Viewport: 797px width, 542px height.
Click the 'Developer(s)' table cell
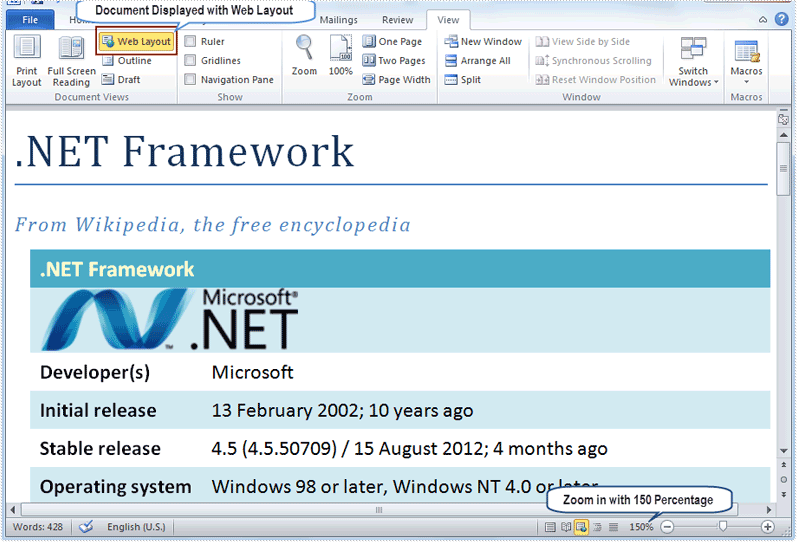pyautogui.click(x=95, y=372)
